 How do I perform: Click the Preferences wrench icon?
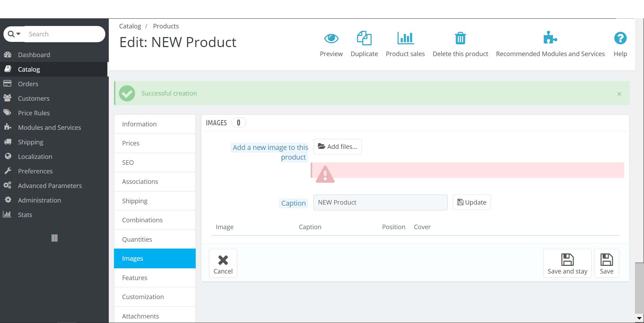click(x=8, y=171)
